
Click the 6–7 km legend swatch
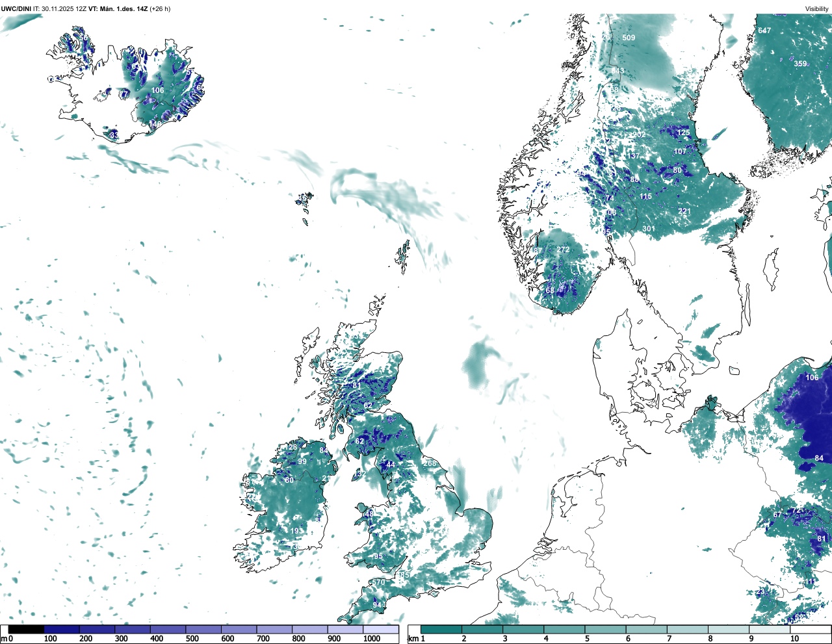(x=646, y=629)
